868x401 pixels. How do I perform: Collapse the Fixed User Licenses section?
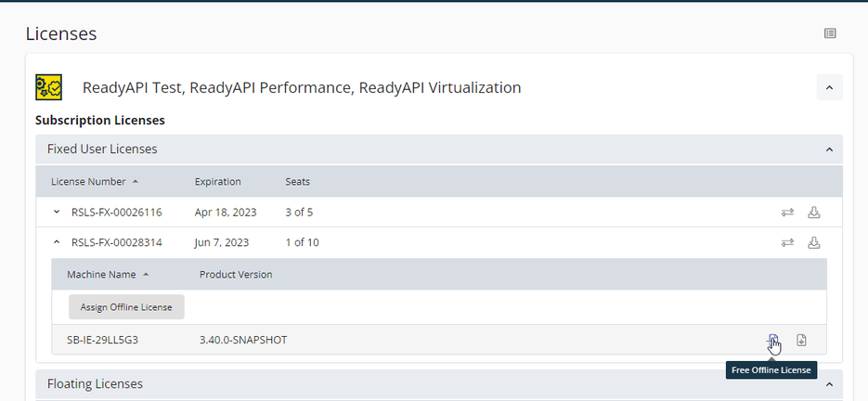coord(829,149)
